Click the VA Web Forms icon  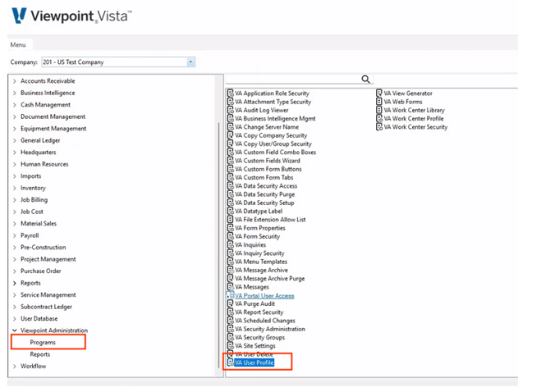pos(379,102)
